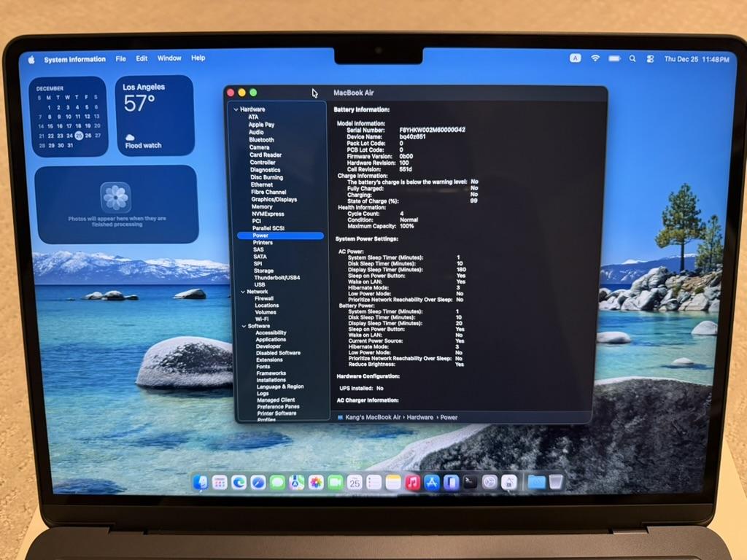Launch Terminal from the dock
747x560 pixels.
click(x=471, y=483)
